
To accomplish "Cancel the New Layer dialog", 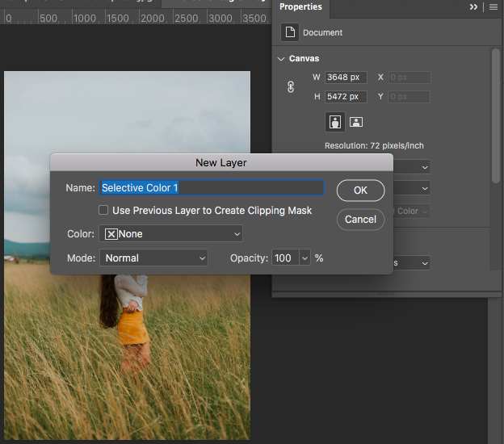I will click(x=360, y=220).
